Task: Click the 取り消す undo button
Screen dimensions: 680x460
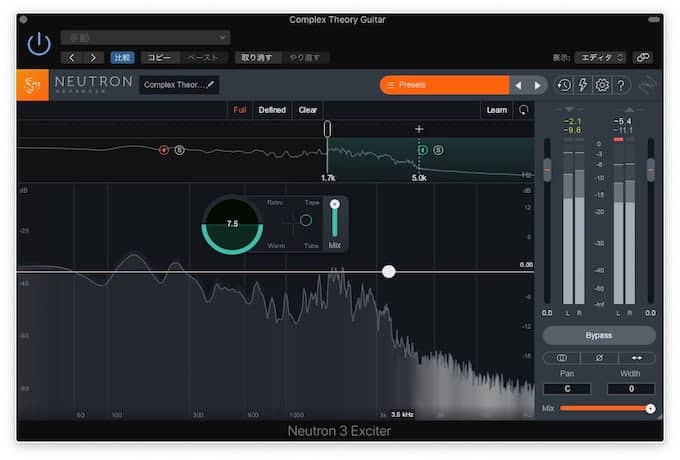Action: click(x=257, y=58)
